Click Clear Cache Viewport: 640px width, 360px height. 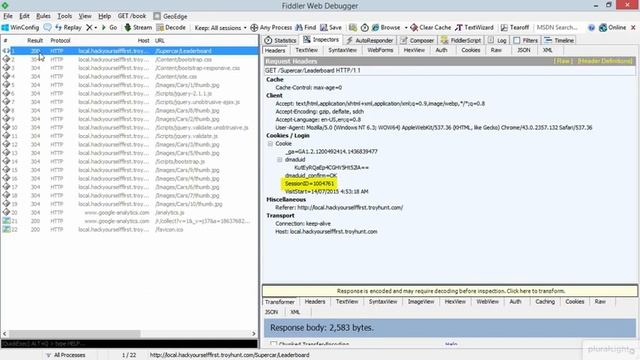pos(431,27)
